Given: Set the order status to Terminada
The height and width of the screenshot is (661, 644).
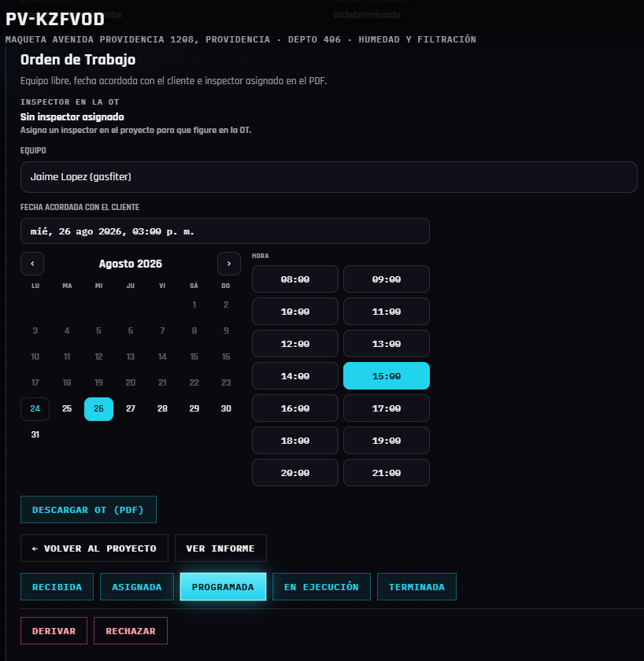Looking at the screenshot, I should coord(416,587).
